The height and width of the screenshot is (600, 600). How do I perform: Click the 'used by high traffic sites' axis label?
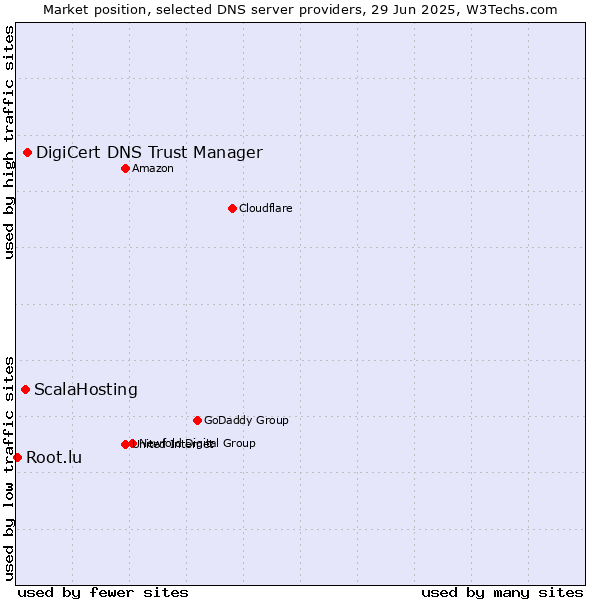tap(8, 142)
